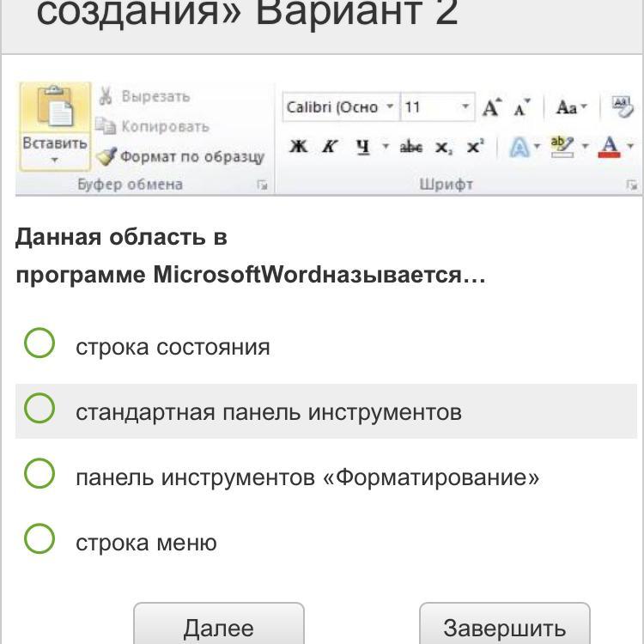Click the grow font icon

click(x=492, y=106)
